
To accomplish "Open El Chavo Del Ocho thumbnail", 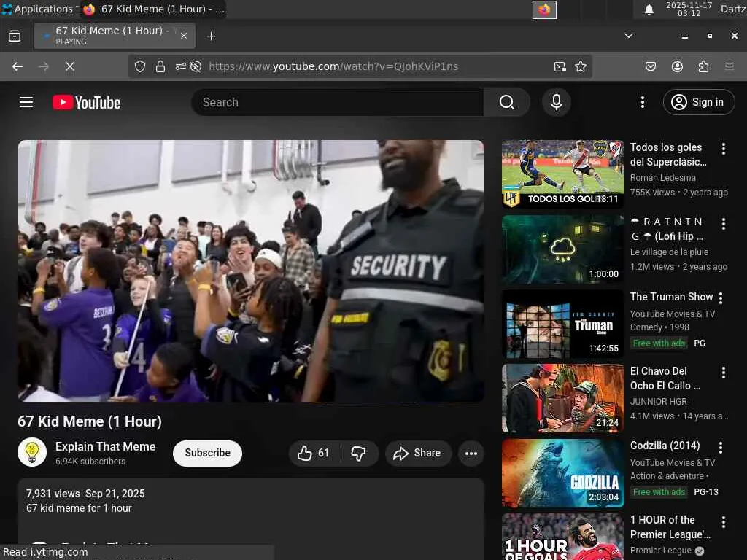I will point(562,398).
